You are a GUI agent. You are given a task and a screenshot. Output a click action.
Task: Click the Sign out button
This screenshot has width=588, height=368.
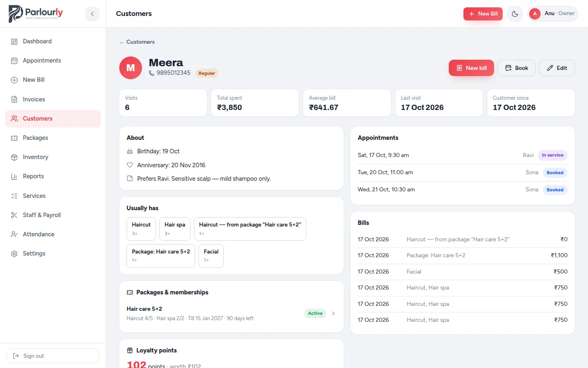click(x=53, y=356)
